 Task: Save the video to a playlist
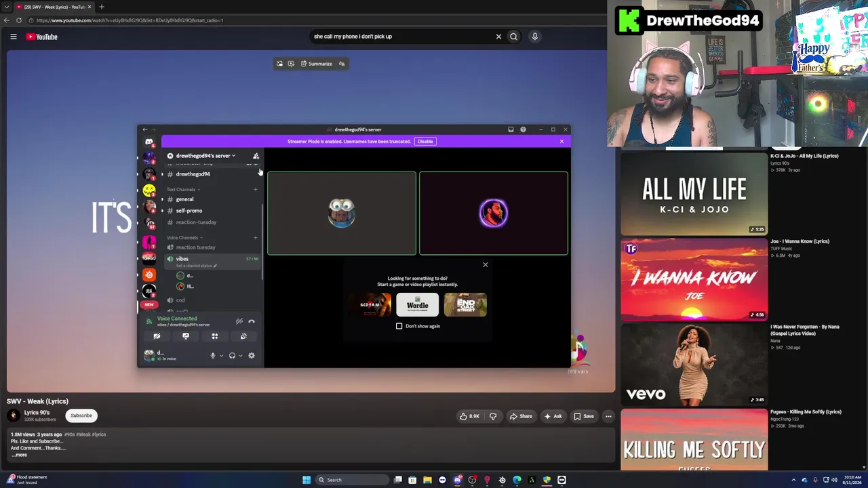click(583, 416)
